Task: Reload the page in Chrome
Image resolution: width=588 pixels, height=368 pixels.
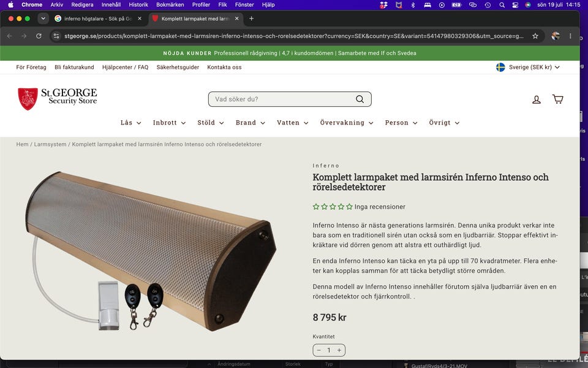Action: point(39,36)
